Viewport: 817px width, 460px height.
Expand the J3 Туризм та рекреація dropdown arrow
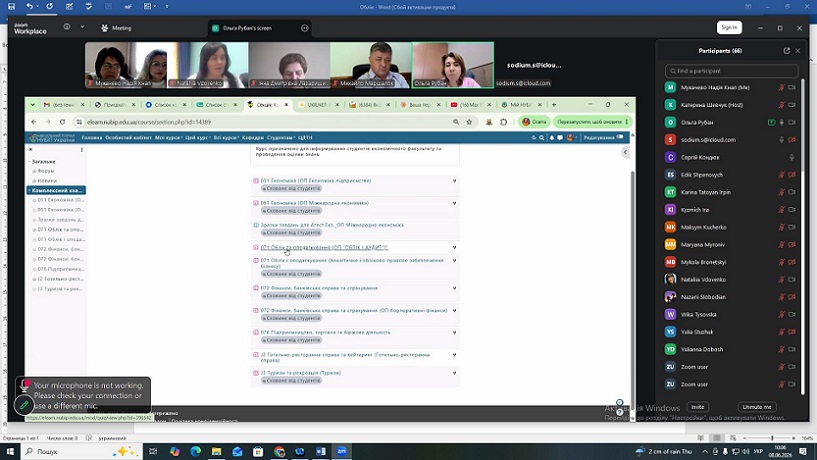tap(454, 373)
